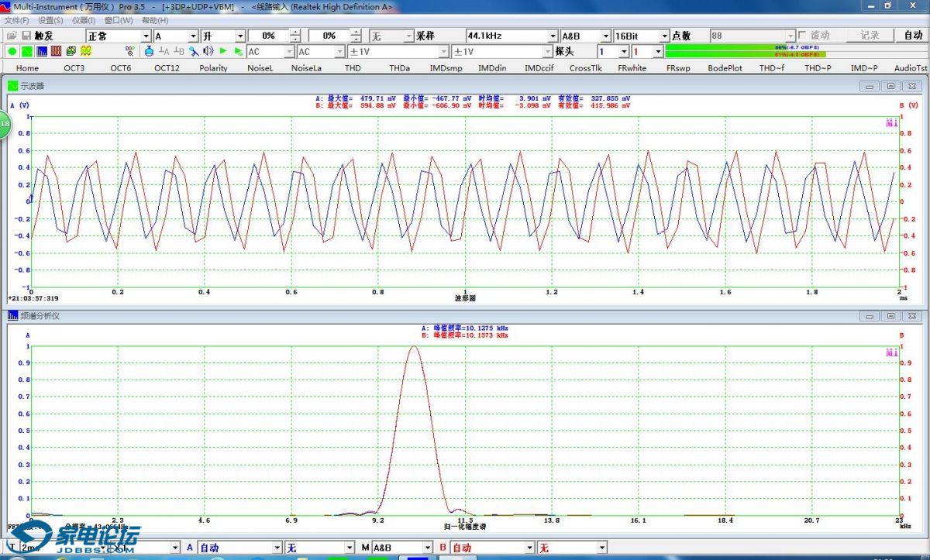Click the channel B reference icon
Screen dimensions: 930x560
[178, 51]
